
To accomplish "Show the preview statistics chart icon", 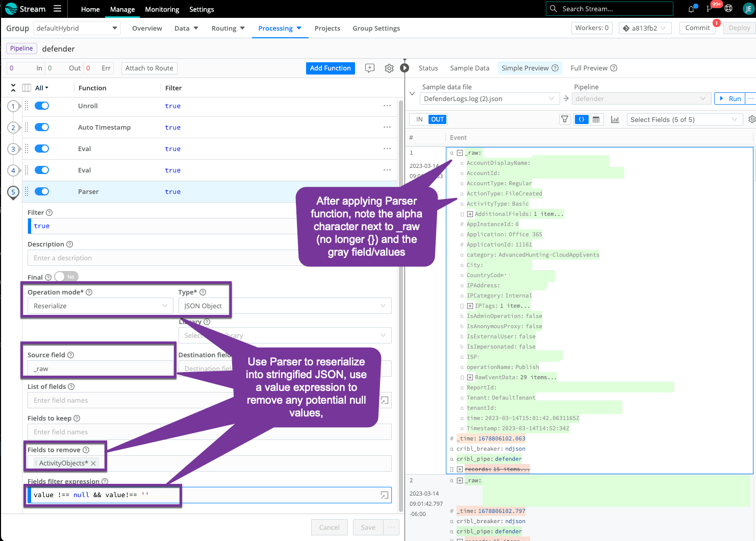I will 615,119.
